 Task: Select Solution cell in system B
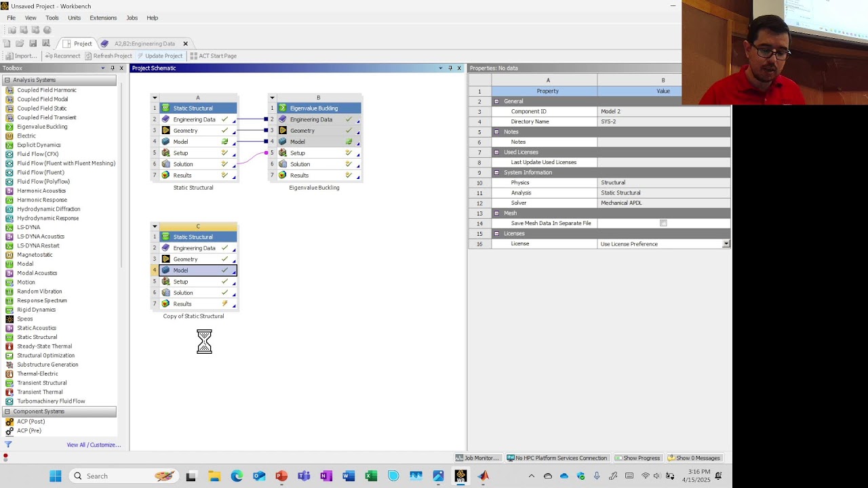(x=319, y=164)
